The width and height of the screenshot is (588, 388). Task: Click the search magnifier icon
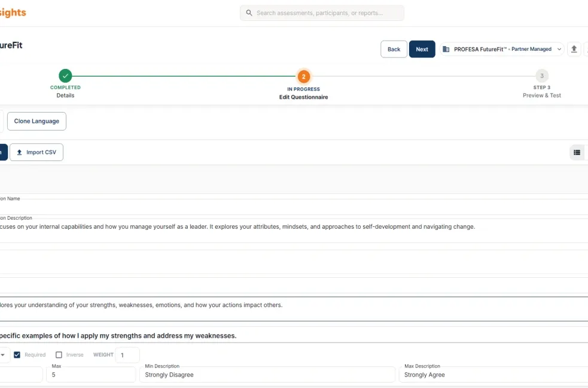tap(249, 13)
